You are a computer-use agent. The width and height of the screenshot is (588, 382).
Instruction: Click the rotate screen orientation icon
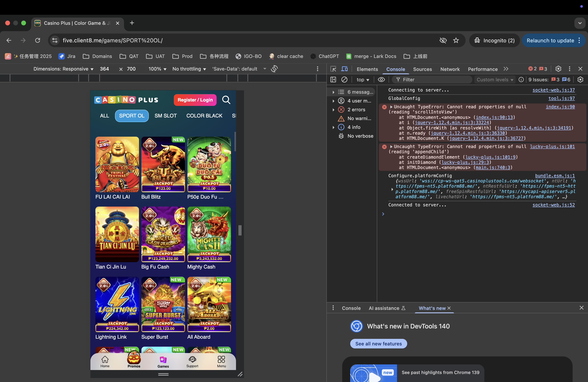click(274, 69)
